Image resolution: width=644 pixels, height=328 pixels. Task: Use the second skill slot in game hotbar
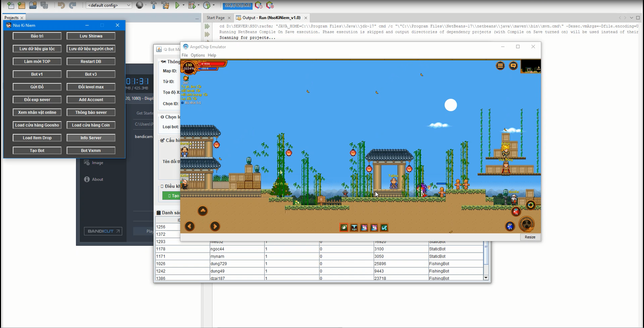pos(354,227)
